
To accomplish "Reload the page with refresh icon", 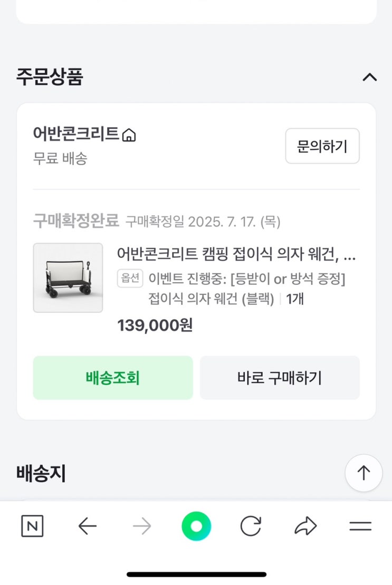I will pyautogui.click(x=251, y=526).
